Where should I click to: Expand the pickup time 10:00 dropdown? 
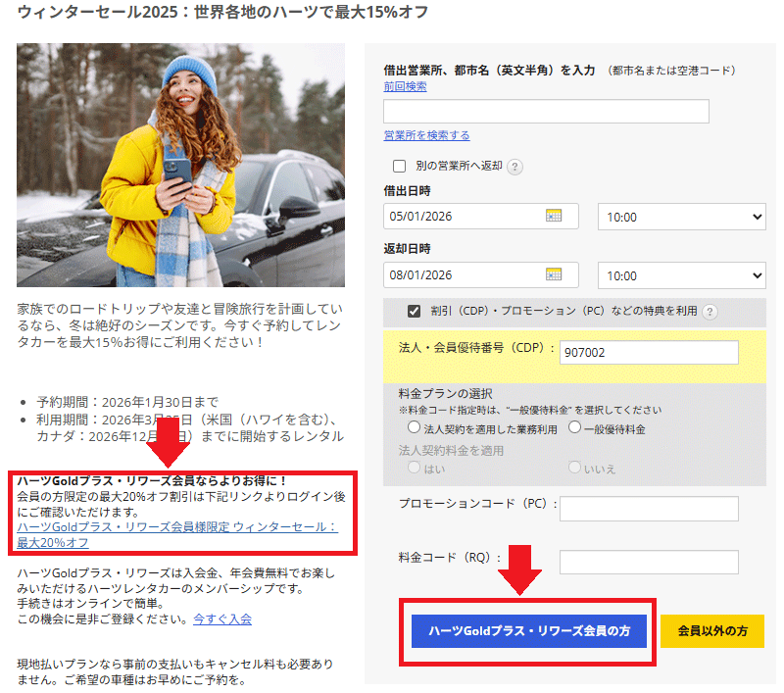tap(681, 217)
